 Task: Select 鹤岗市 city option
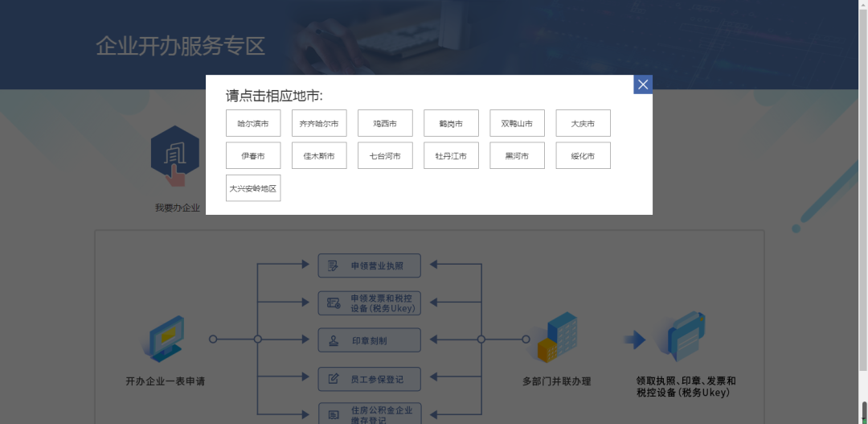[451, 123]
